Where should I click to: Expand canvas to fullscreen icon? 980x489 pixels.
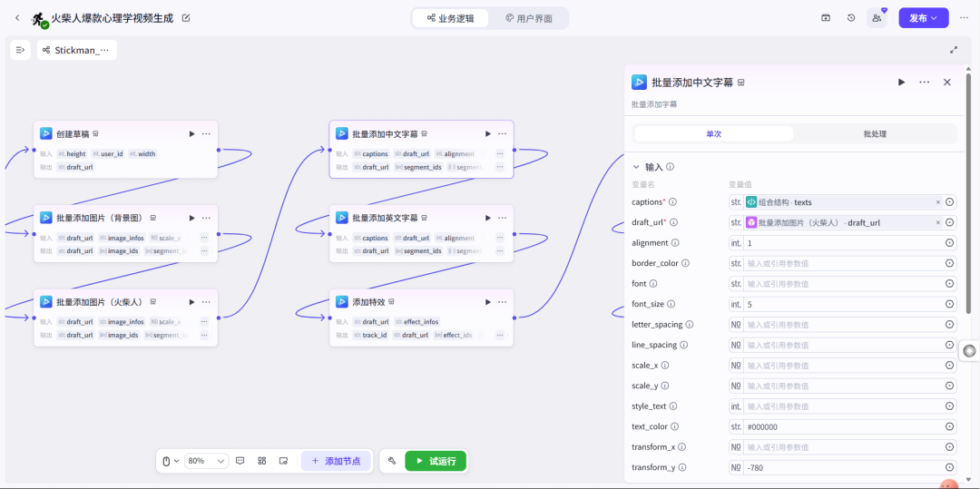954,50
